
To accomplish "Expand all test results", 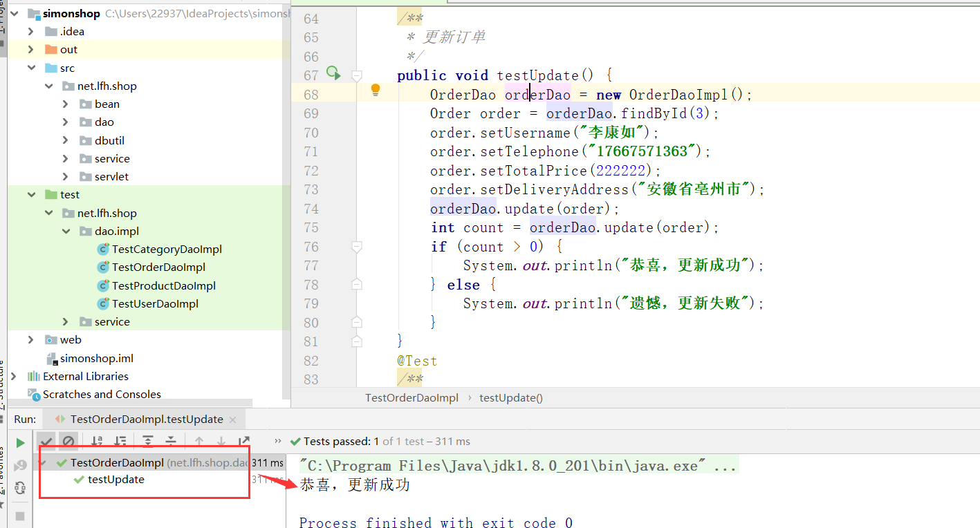I will [x=148, y=441].
